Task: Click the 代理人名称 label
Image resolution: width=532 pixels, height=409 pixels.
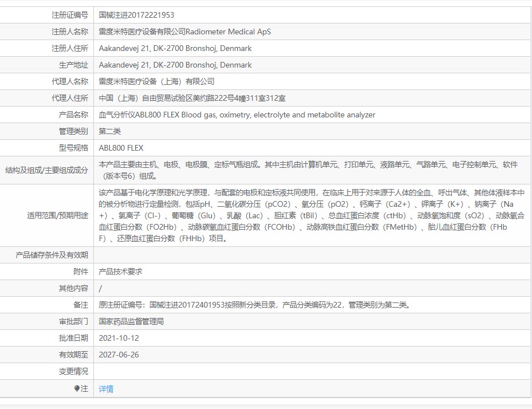Action: tap(70, 81)
